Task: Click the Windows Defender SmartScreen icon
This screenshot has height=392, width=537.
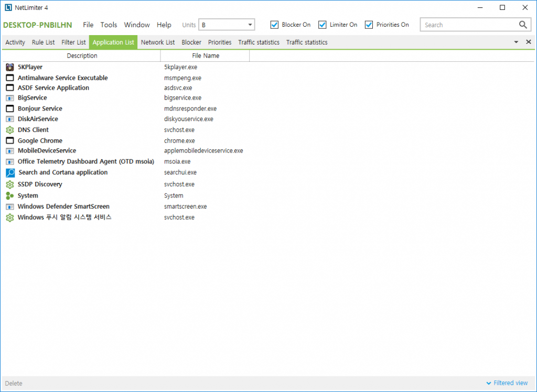Action: pos(10,207)
